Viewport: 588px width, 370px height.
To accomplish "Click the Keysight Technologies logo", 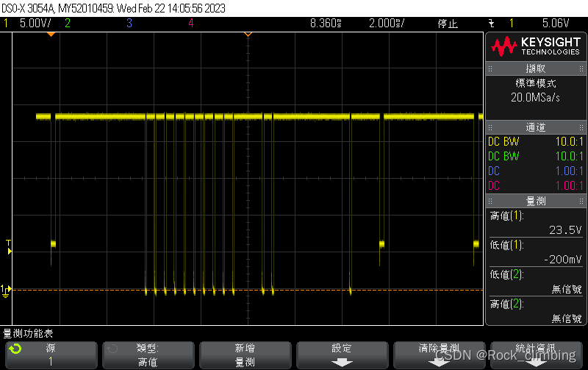I will (x=536, y=46).
